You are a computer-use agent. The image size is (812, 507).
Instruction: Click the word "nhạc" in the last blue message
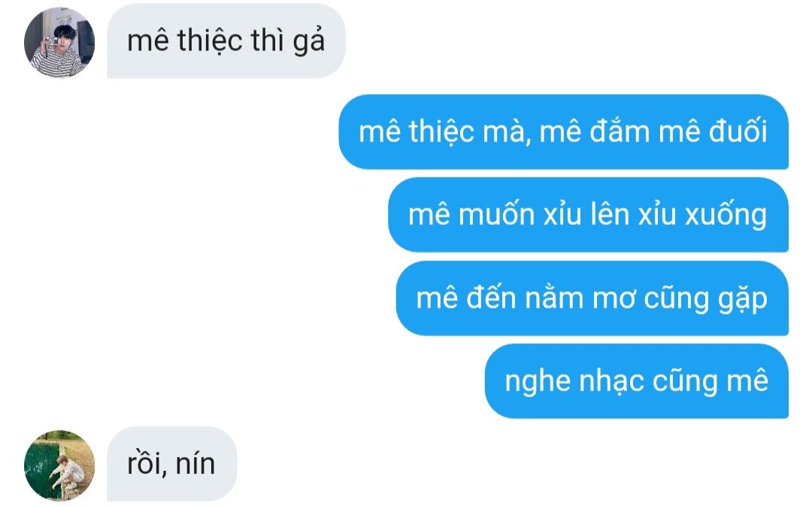pos(611,381)
